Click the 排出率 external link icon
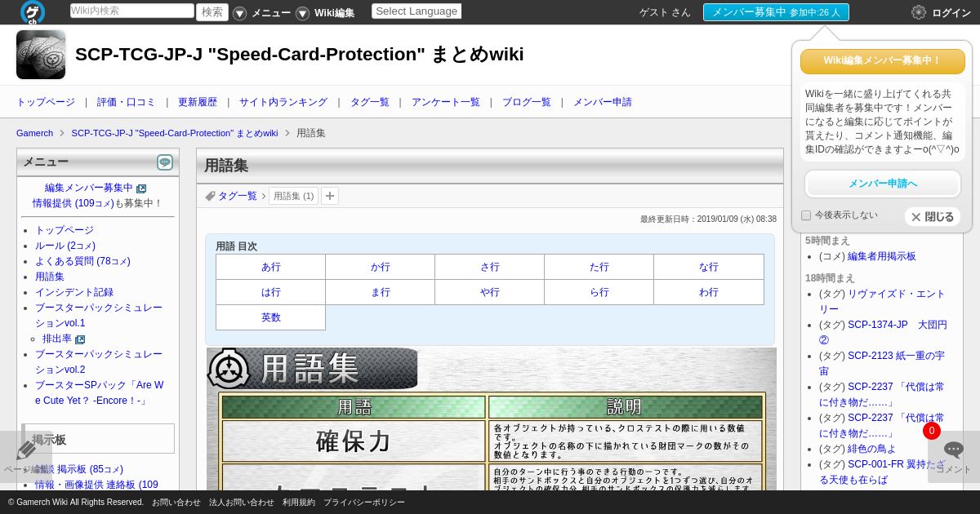This screenshot has height=514, width=980. click(x=80, y=339)
